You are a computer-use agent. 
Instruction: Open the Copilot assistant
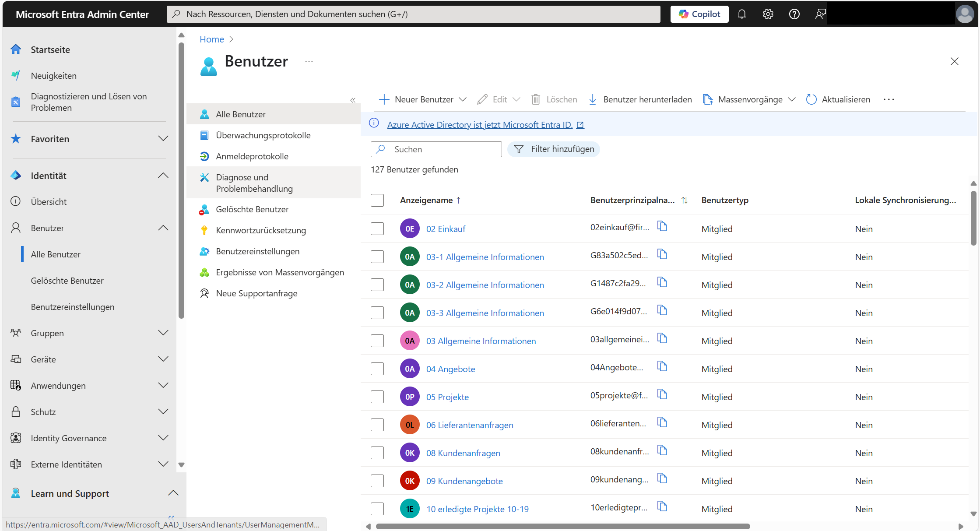(699, 14)
